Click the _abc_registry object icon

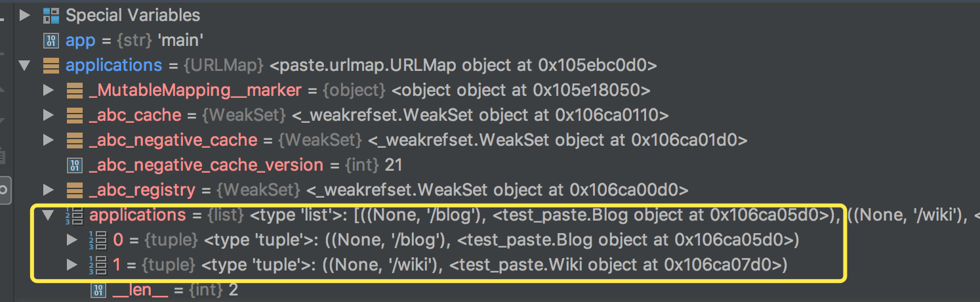(x=74, y=190)
